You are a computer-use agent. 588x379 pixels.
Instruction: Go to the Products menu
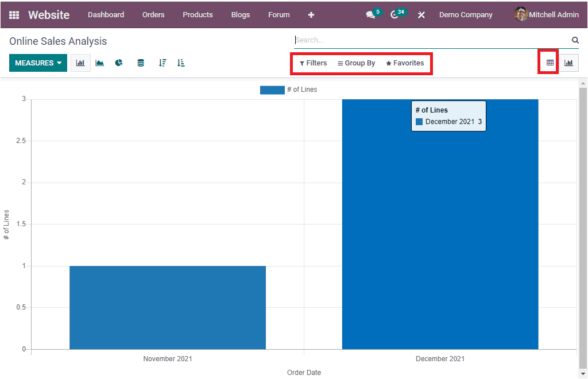pos(198,14)
